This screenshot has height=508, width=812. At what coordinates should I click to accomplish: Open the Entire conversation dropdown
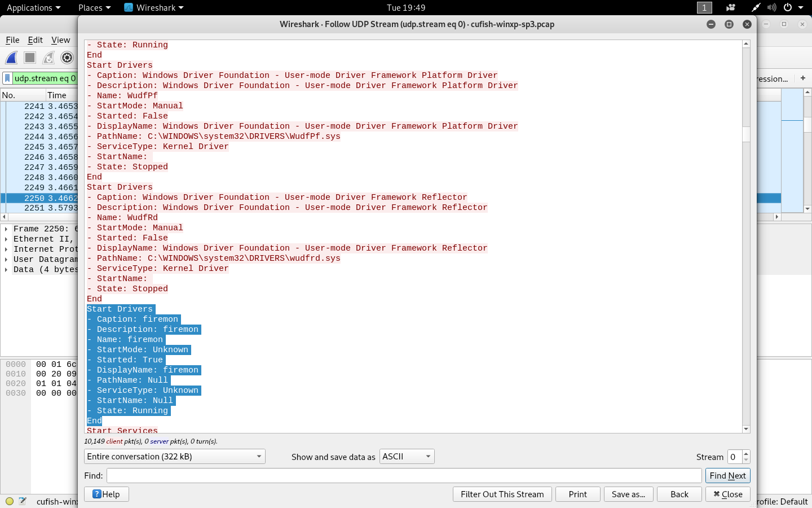tap(175, 457)
